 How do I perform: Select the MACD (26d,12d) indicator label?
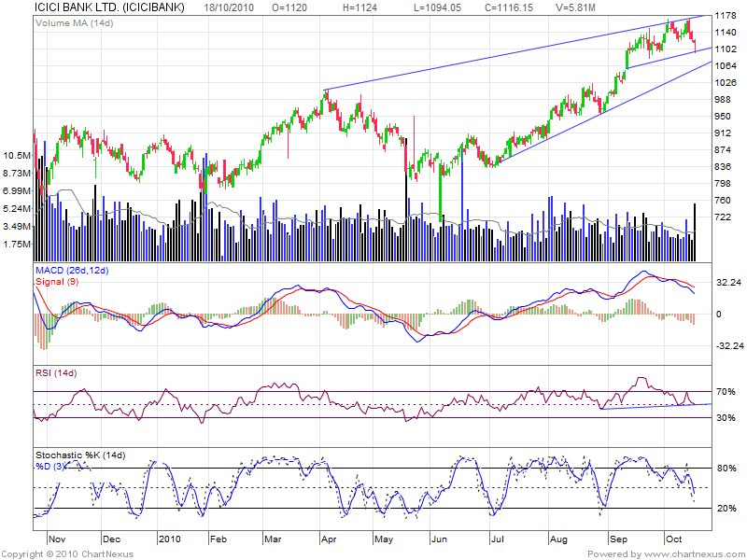pyautogui.click(x=73, y=271)
